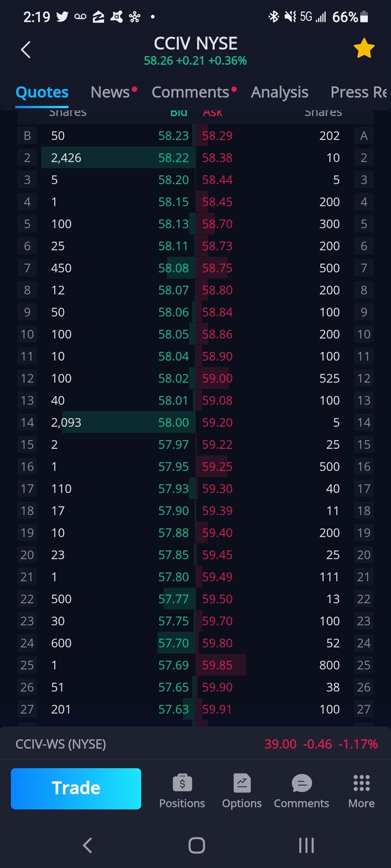Switch to the News tab
391x868 pixels.
110,92
